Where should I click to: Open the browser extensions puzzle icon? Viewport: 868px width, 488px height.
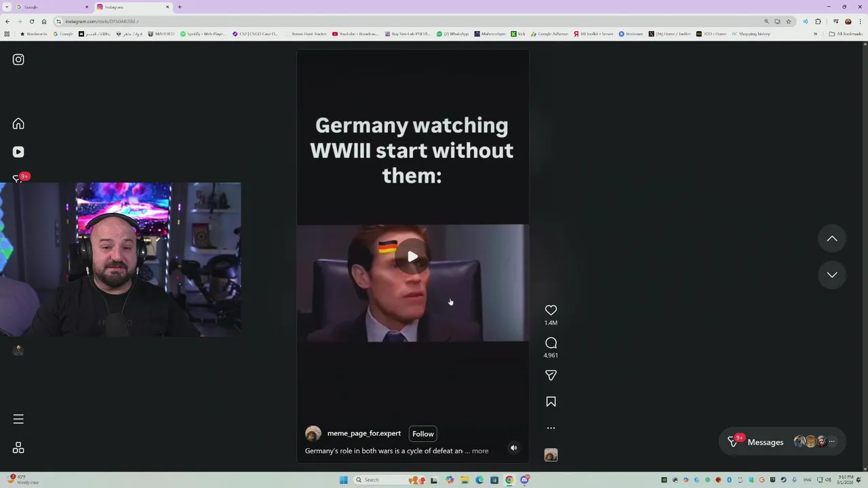click(x=818, y=21)
